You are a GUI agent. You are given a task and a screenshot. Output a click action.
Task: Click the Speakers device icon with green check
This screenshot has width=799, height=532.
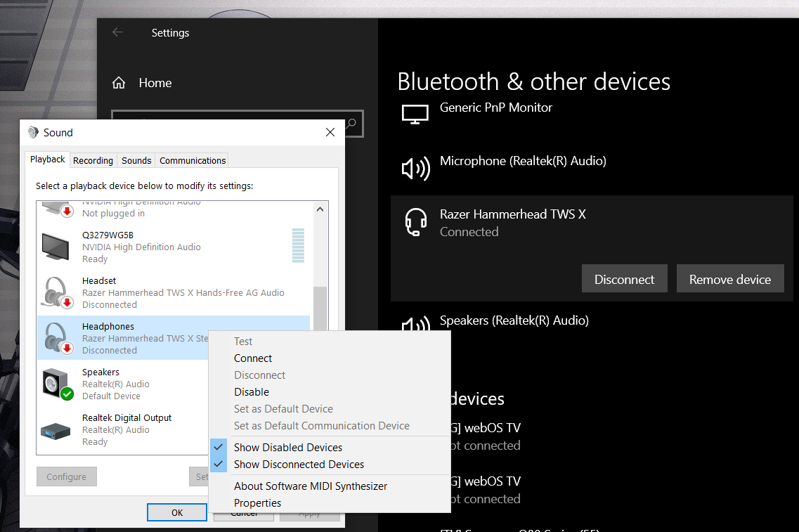click(x=57, y=384)
